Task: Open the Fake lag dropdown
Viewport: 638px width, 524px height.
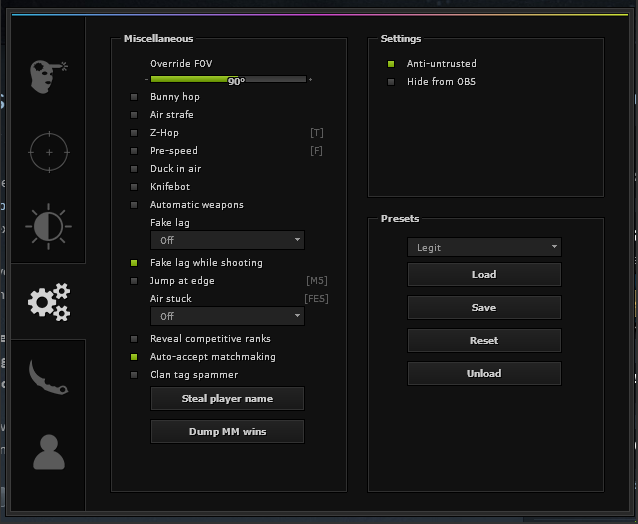Action: pyautogui.click(x=227, y=240)
